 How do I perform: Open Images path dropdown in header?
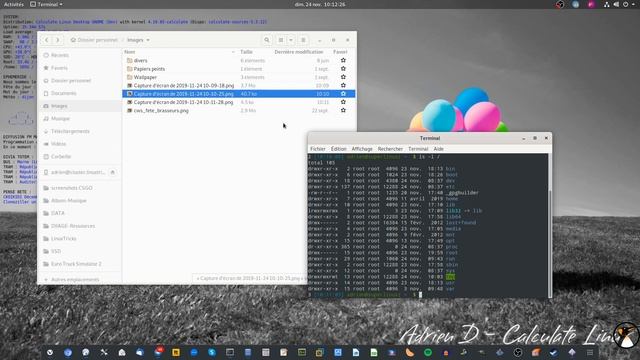click(x=138, y=40)
